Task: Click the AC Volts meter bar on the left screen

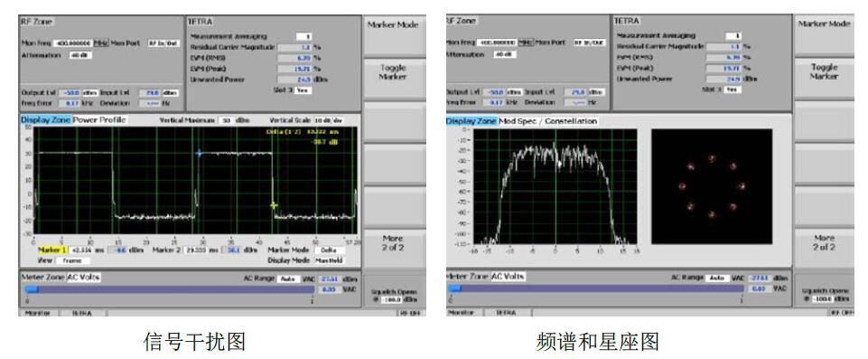Action: (x=170, y=289)
